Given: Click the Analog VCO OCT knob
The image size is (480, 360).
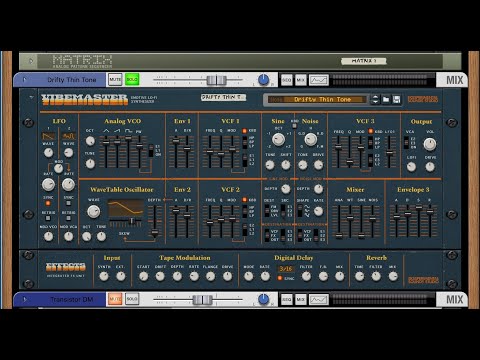Looking at the screenshot, I should click(x=90, y=141).
